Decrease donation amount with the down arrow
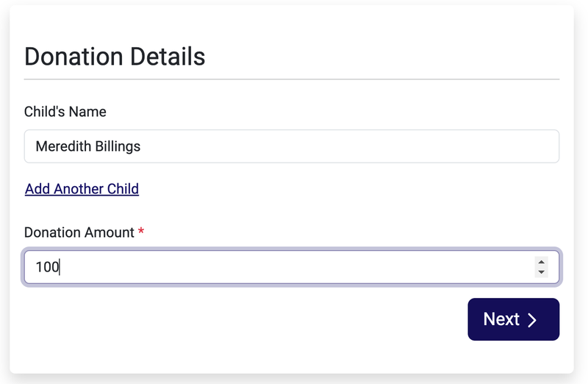Viewport: 588px width, 384px height. pyautogui.click(x=542, y=272)
